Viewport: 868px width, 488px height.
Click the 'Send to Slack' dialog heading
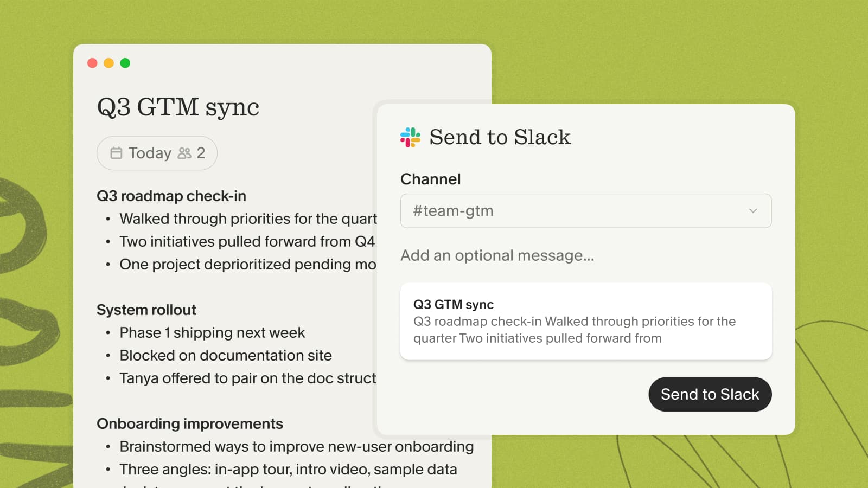tap(500, 137)
